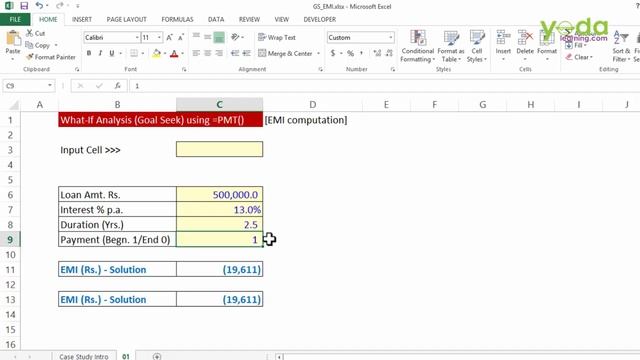Click the Insert cells icon
Screen dimensions: 640x360
click(x=503, y=38)
